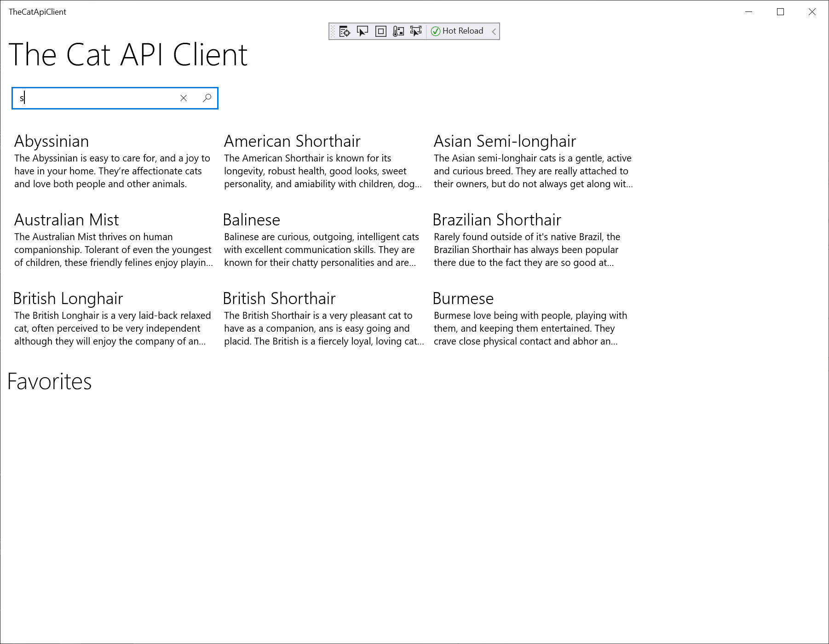
Task: Open the British Longhair breed details
Action: pos(68,298)
